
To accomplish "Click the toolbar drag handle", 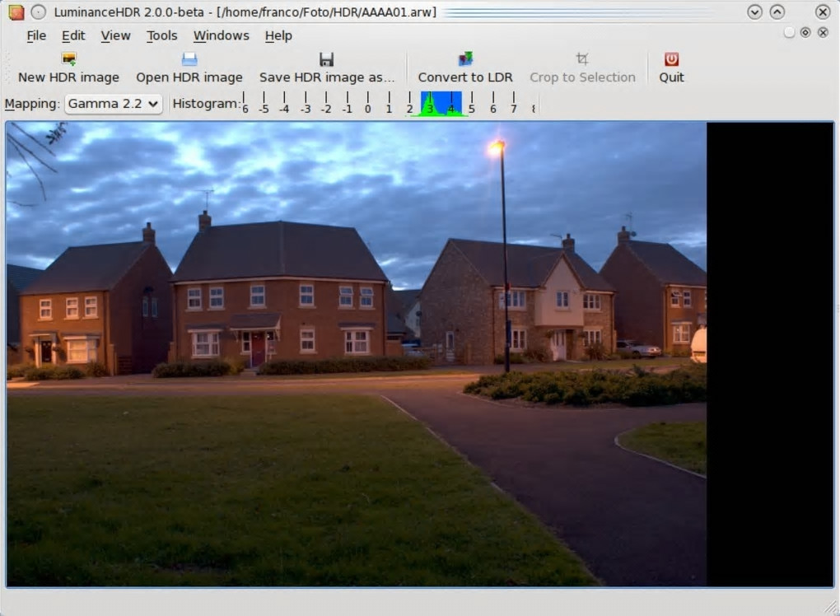I will point(7,67).
